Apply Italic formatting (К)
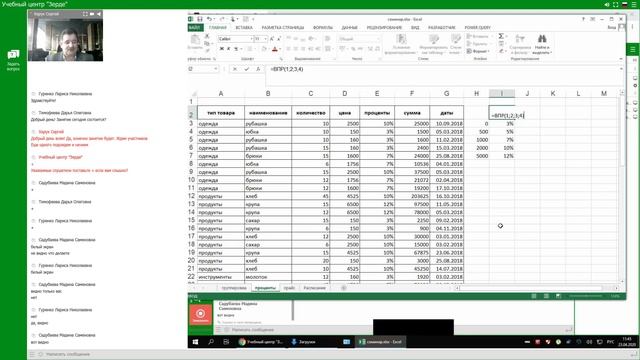 tap(229, 49)
